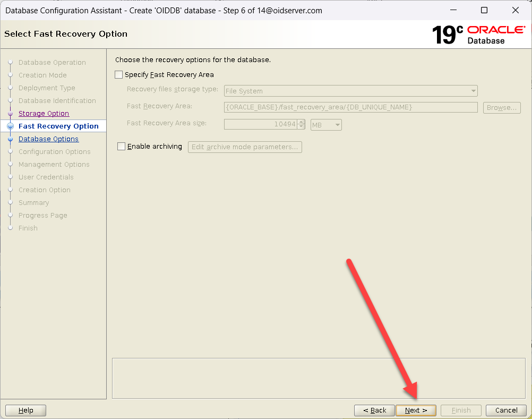
Task: Open the MB size unit dropdown
Action: [x=326, y=125]
